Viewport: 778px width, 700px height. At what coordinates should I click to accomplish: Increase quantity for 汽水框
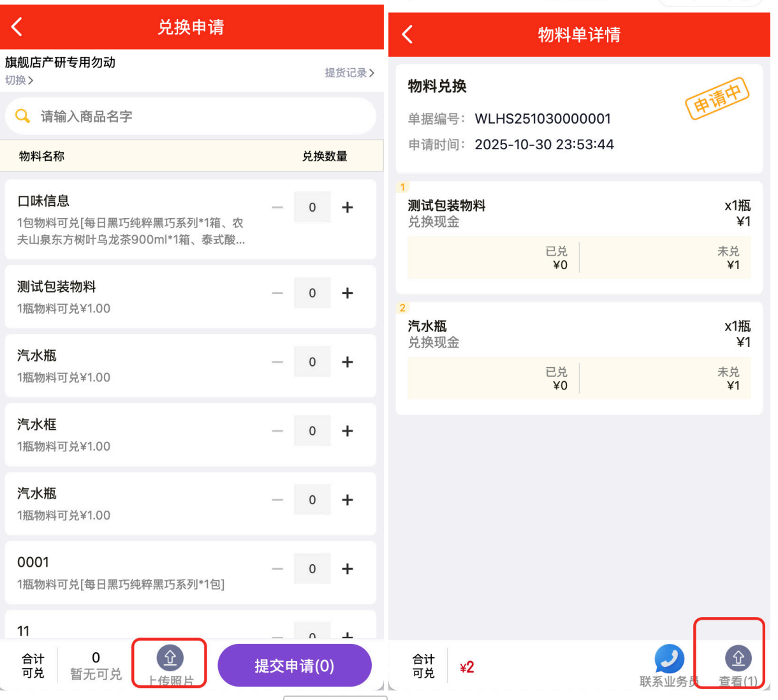348,431
